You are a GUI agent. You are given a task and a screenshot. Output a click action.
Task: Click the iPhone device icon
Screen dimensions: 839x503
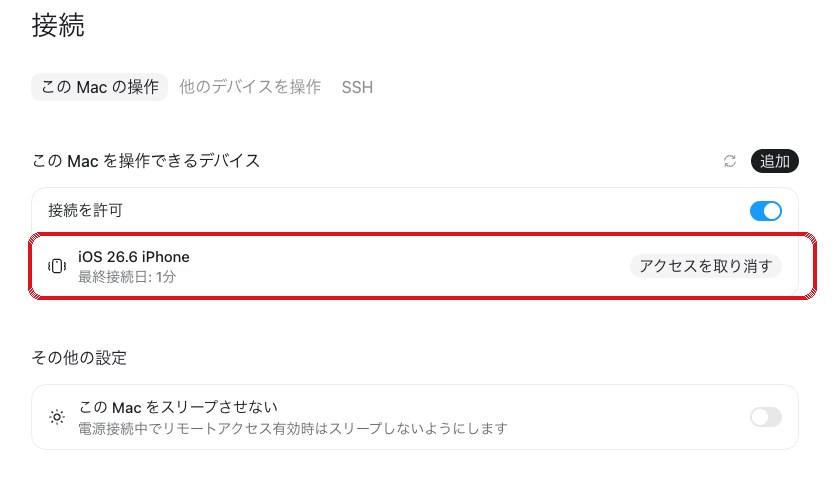click(x=57, y=266)
